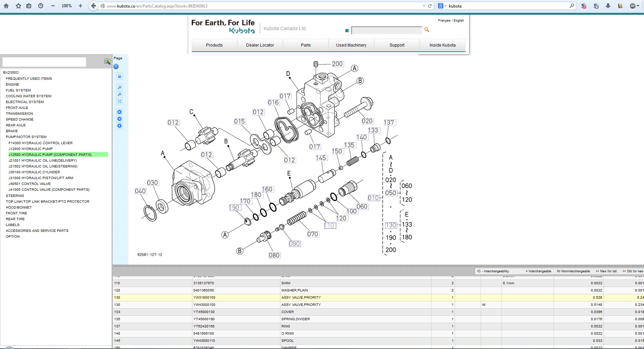The height and width of the screenshot is (349, 644).
Task: Switch language to Français
Action: click(444, 21)
